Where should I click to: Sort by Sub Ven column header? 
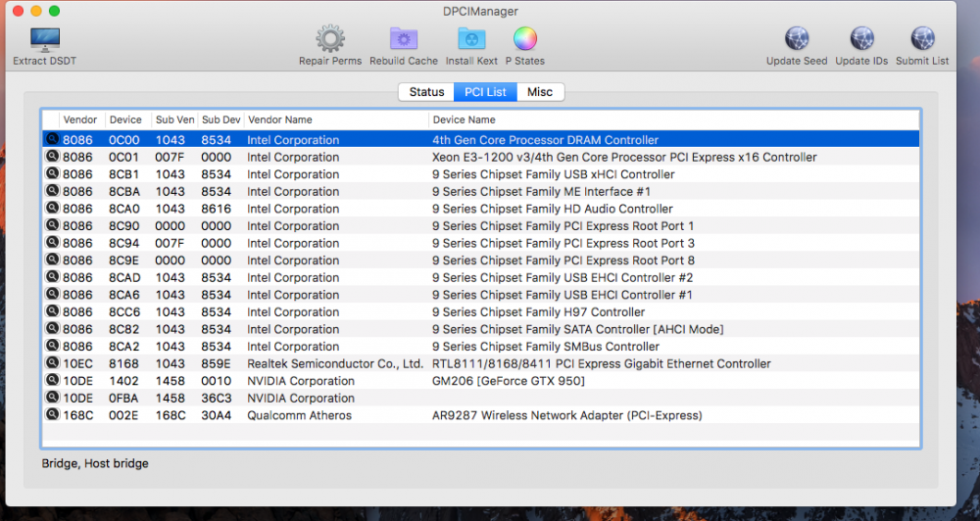[175, 119]
